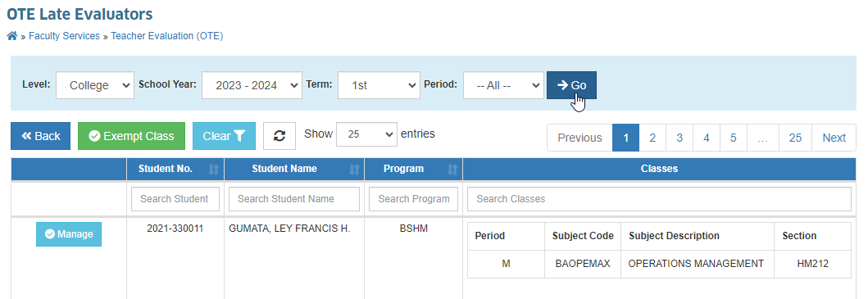Open the home icon in breadcrumb
Viewport: 868px width, 299px height.
pyautogui.click(x=11, y=36)
